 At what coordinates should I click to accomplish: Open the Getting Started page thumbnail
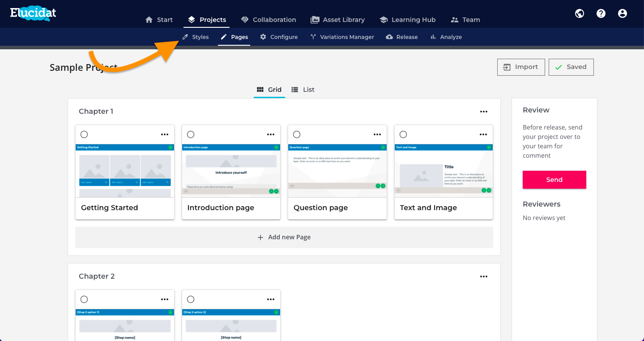pos(125,170)
